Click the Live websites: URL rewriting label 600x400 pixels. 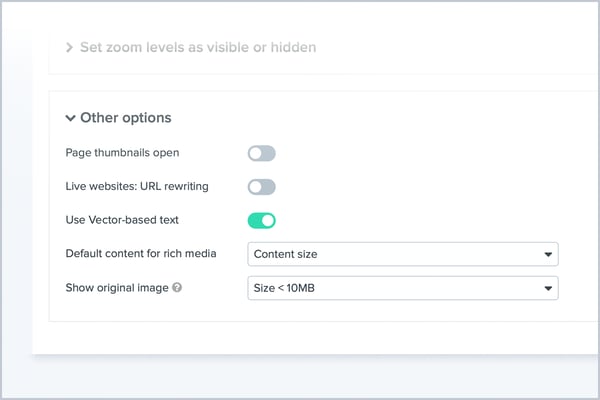[x=144, y=187]
